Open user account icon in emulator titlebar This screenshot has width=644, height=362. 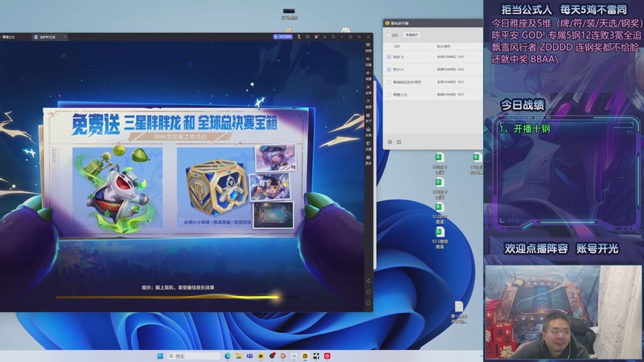coord(316,37)
